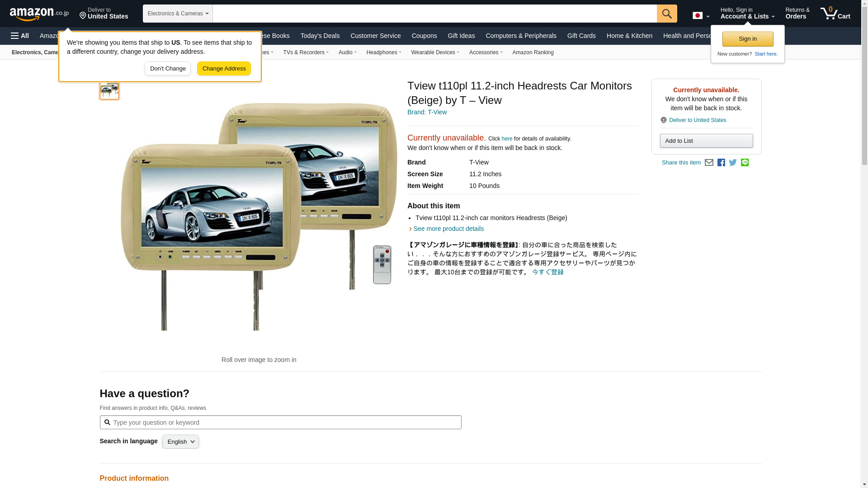
Task: Share this item via LINE icon
Action: (x=745, y=163)
